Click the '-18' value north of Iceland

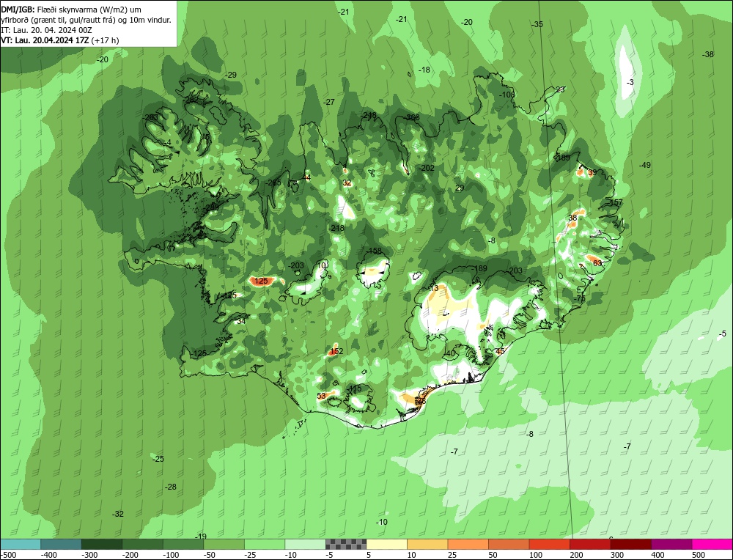(x=424, y=70)
